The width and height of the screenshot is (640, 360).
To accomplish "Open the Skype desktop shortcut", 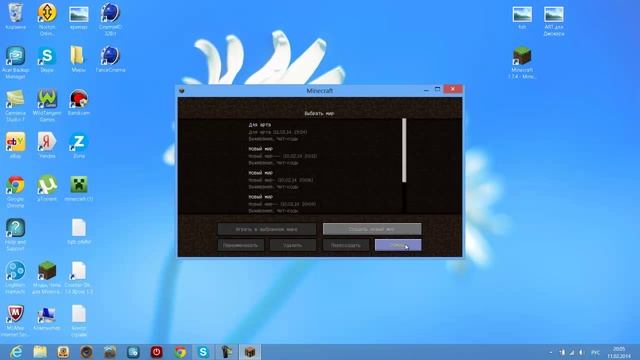I will pyautogui.click(x=47, y=60).
